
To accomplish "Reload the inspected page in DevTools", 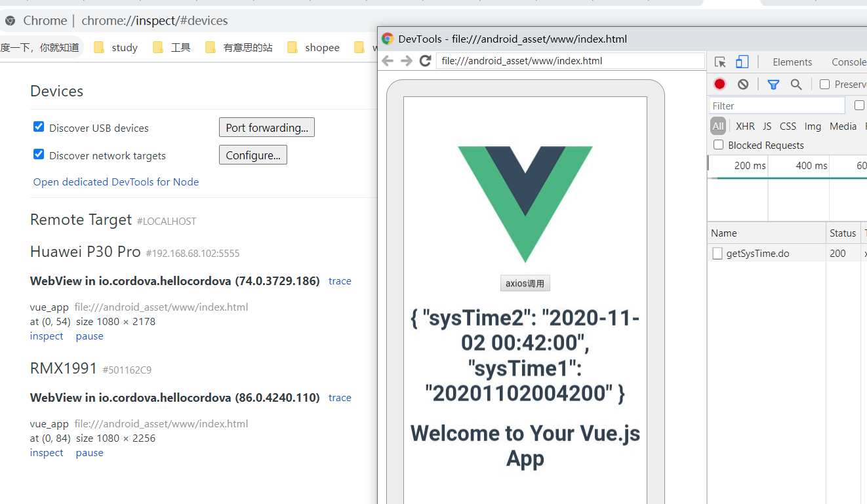I will tap(425, 61).
